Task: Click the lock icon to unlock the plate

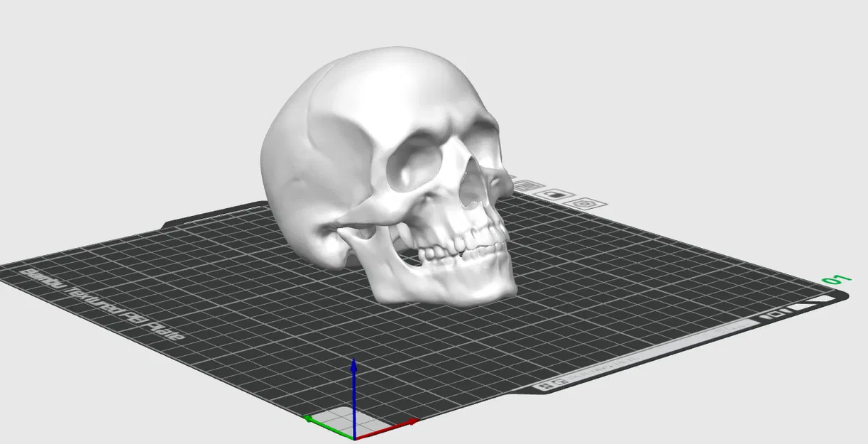Action: coord(554,194)
